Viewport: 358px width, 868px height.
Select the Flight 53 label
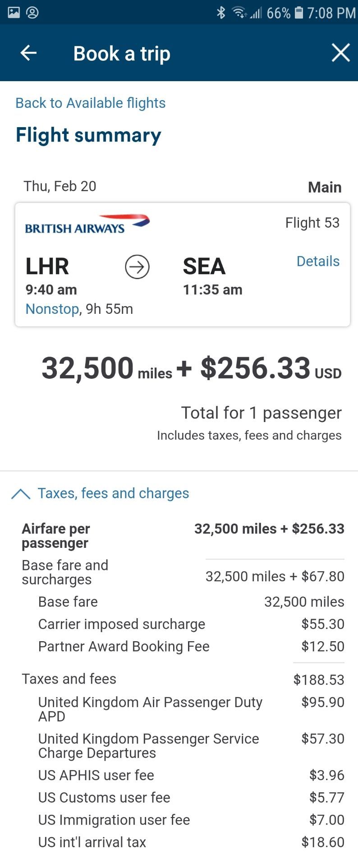click(312, 223)
